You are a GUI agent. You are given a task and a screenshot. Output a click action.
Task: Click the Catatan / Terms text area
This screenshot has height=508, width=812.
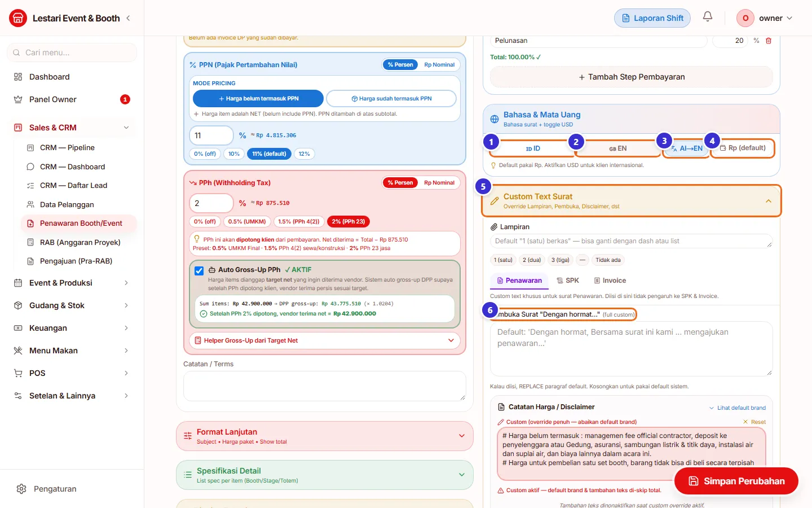(325, 386)
